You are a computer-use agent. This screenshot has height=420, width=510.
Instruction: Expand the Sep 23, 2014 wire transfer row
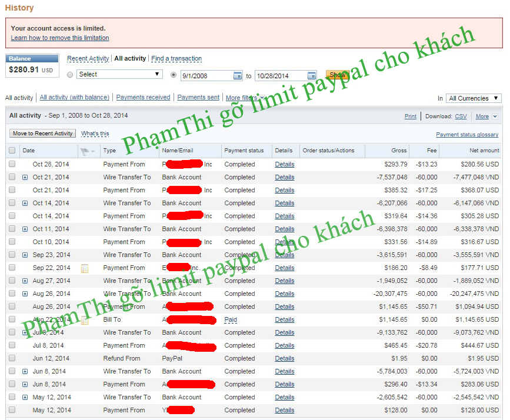(x=25, y=255)
